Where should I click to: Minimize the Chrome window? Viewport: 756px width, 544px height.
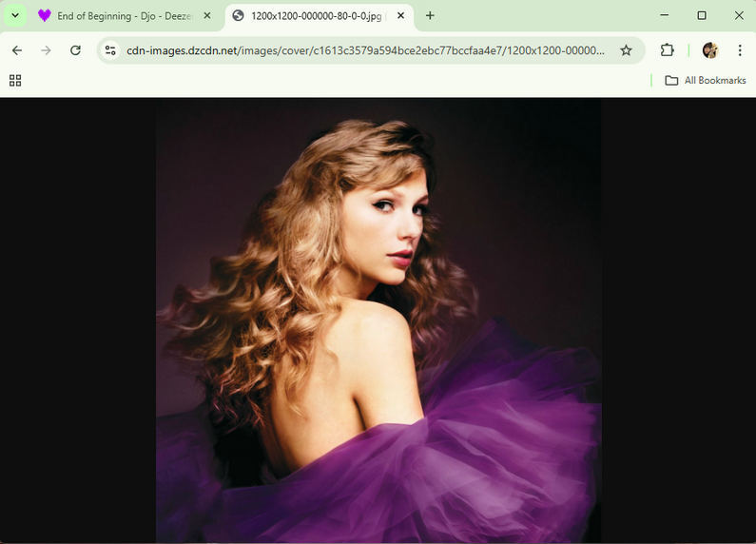665,15
